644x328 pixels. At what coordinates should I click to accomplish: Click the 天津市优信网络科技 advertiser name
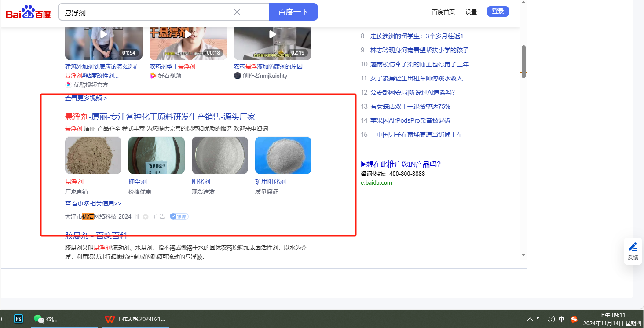pos(91,216)
